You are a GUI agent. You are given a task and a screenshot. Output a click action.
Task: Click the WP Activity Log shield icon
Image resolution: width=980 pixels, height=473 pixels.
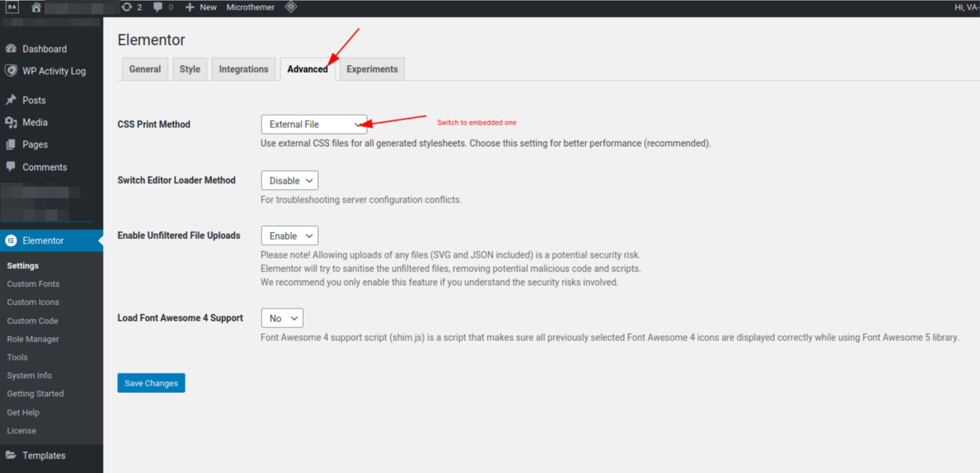pyautogui.click(x=11, y=70)
